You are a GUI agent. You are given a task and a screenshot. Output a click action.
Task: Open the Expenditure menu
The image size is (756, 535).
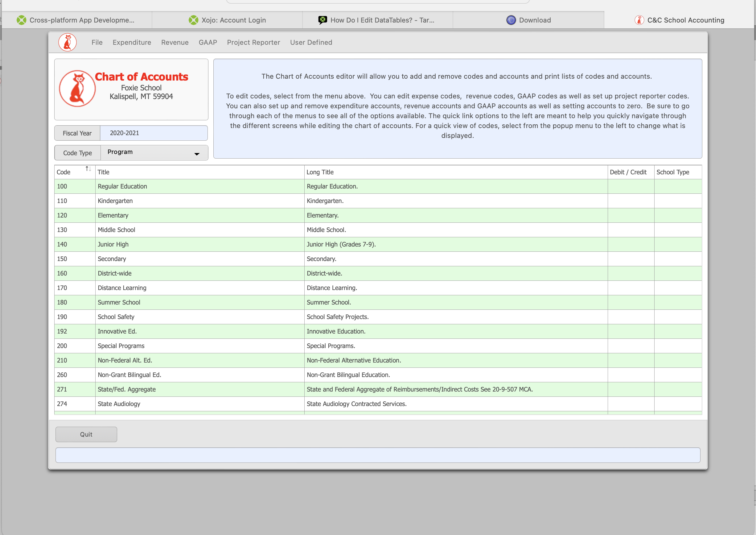(x=132, y=42)
